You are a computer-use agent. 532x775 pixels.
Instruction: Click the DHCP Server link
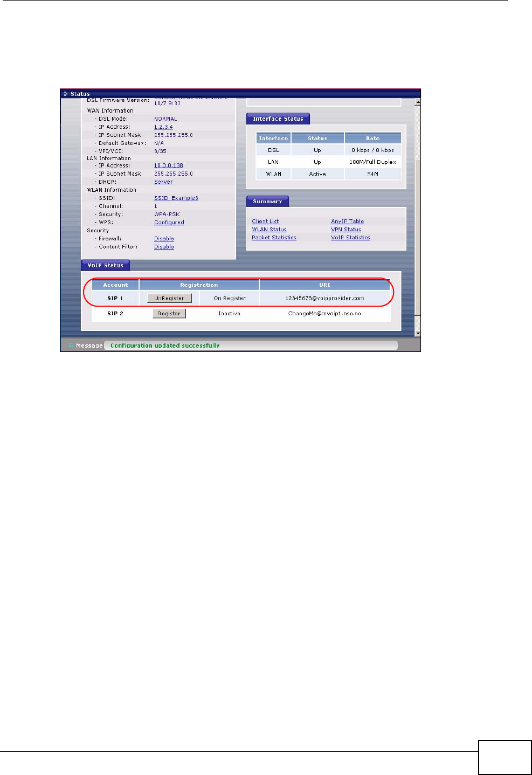[x=163, y=182]
